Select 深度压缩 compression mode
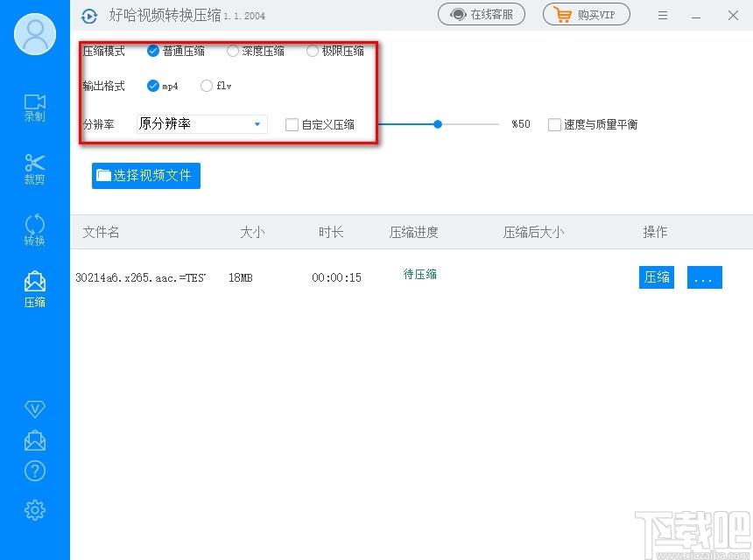Screen dimensions: 753x560 tap(256, 51)
